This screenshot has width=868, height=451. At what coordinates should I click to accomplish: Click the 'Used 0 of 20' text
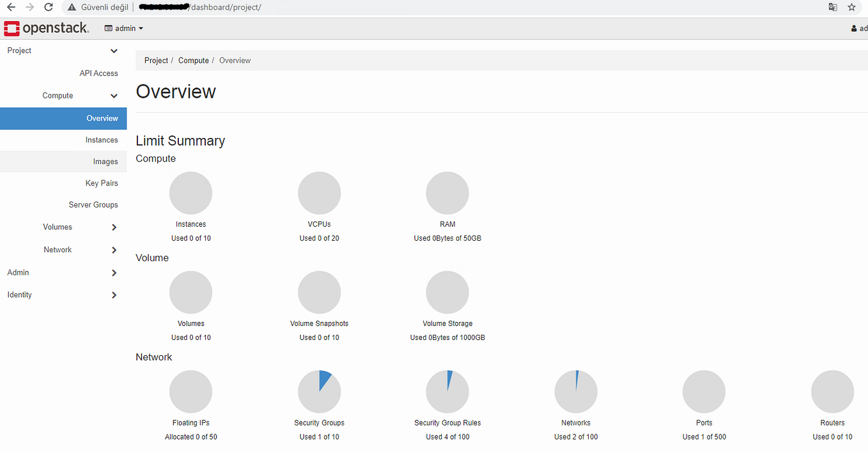pyautogui.click(x=319, y=238)
